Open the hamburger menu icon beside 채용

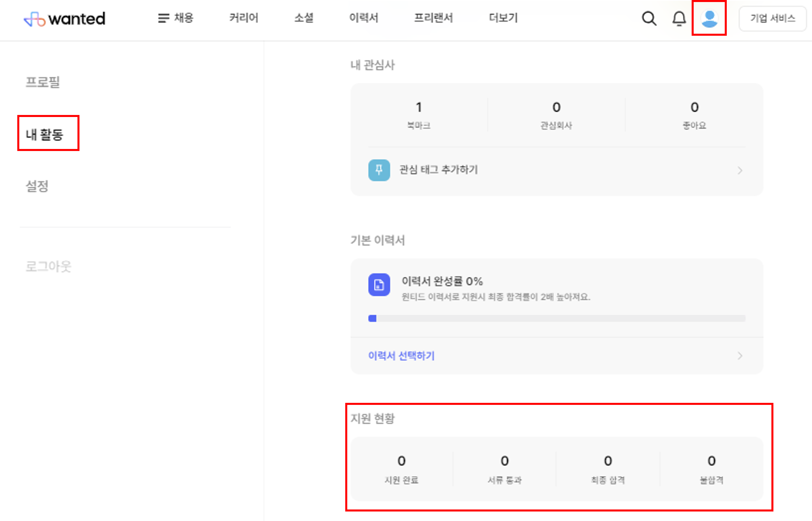pyautogui.click(x=164, y=18)
